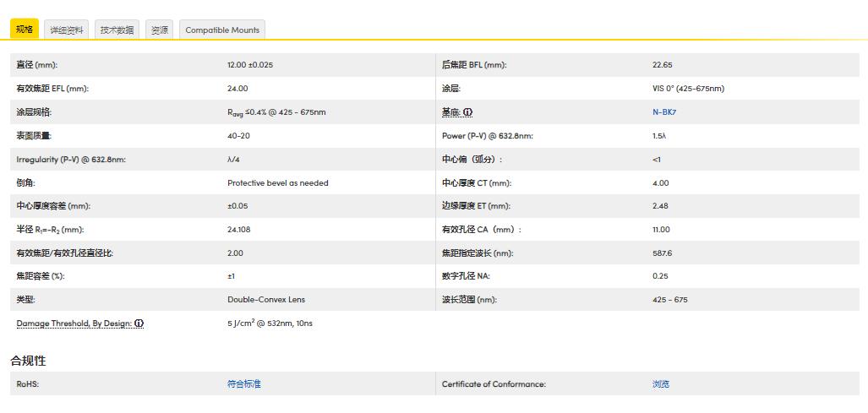This screenshot has width=868, height=413.
Task: Click the Double-Convex Lens type value
Action: [x=266, y=300]
